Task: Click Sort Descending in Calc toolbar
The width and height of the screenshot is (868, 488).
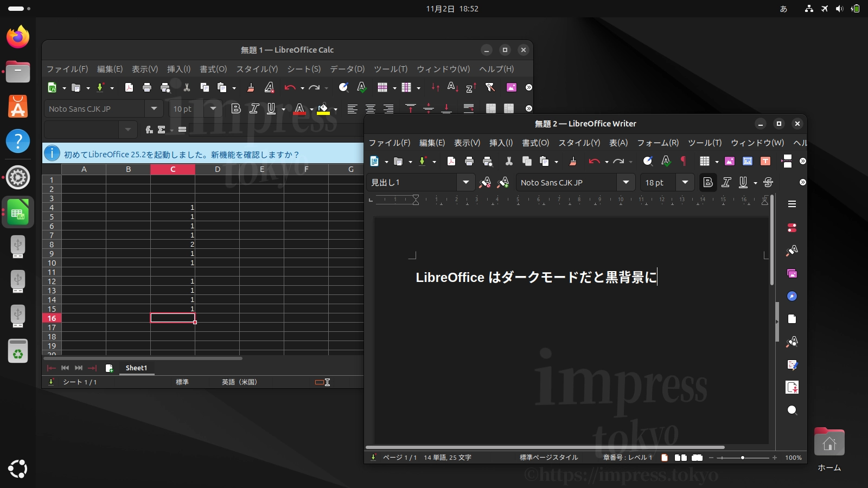Action: 471,87
